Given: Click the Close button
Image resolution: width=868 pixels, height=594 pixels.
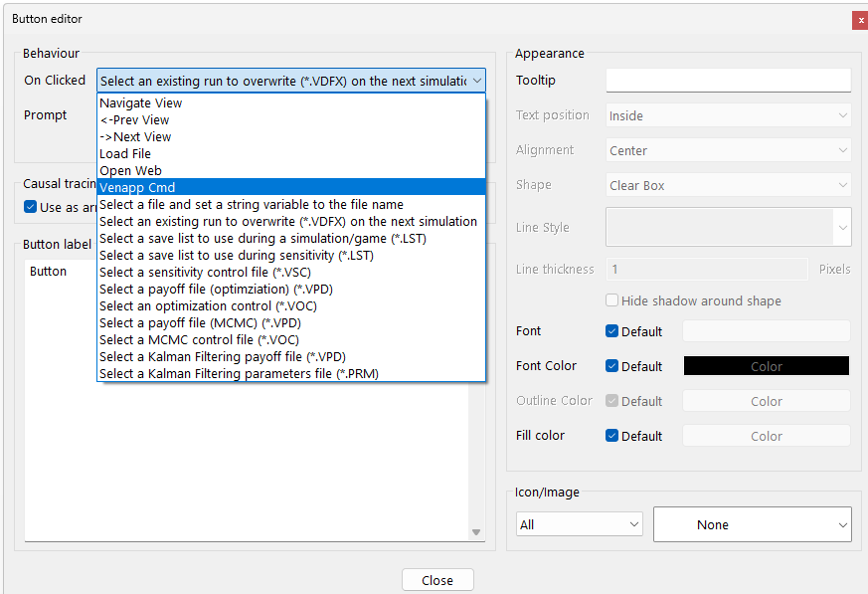Looking at the screenshot, I should click(x=437, y=579).
